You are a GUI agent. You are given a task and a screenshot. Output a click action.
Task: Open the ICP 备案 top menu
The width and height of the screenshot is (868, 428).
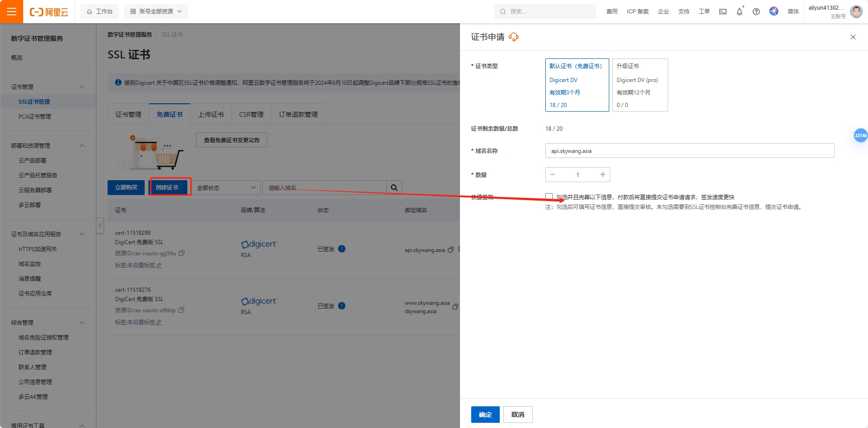(638, 12)
